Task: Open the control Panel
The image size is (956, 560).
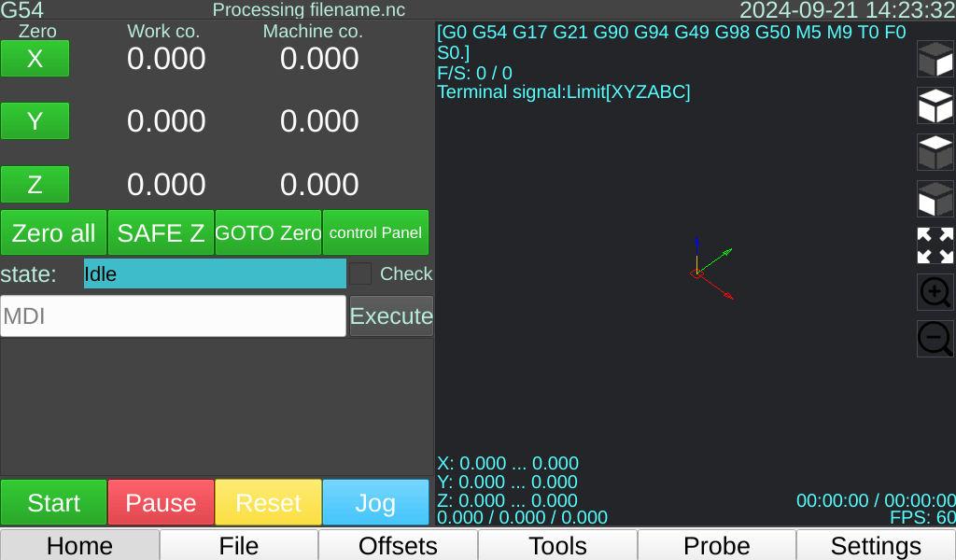Action: click(x=375, y=233)
